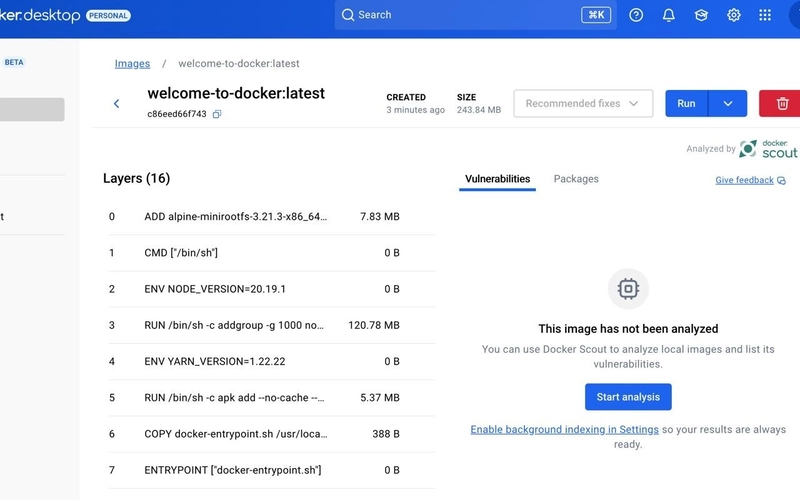Select layer 5 RUN apk add --no-cache
Viewport: 800px width, 500px height.
271,398
